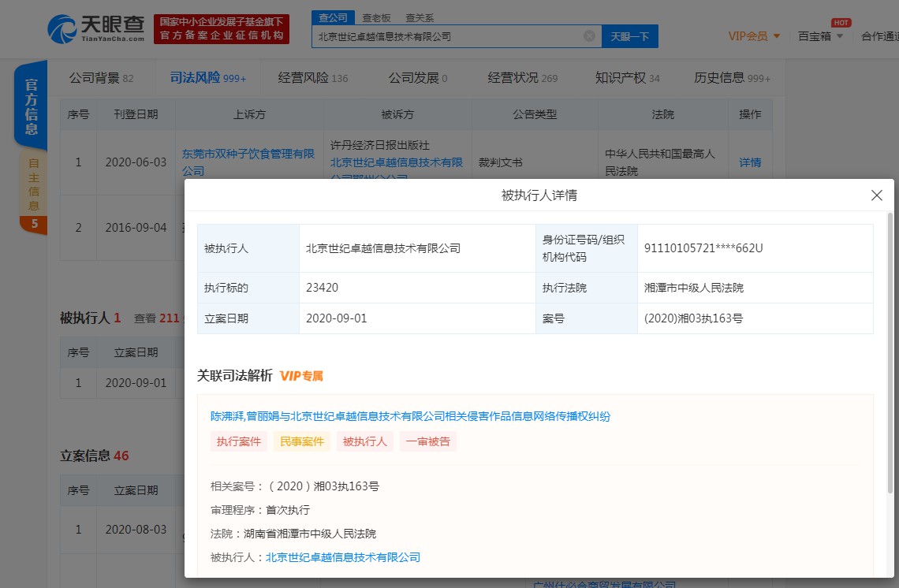Switch to the 查老板 search tab
This screenshot has width=899, height=588.
coord(376,18)
